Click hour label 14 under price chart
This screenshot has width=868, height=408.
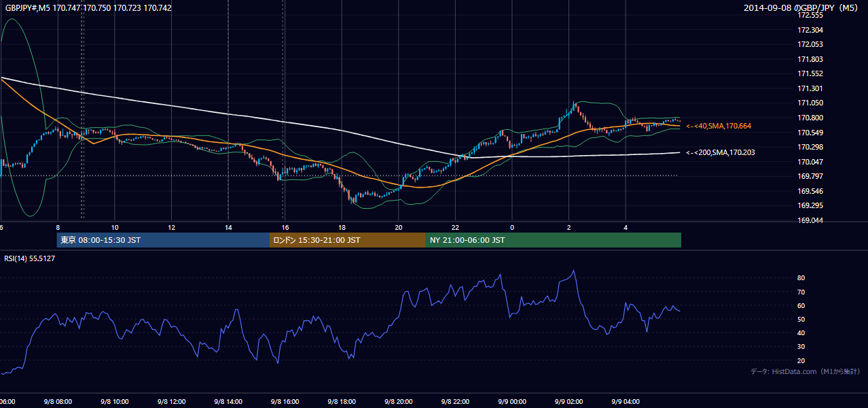point(228,227)
